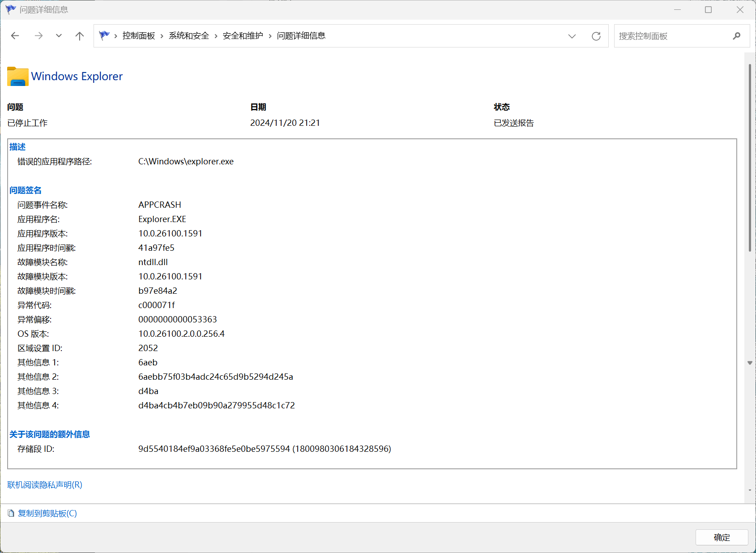Viewport: 756px width, 553px height.
Task: Click the magnifier search icon
Action: tap(737, 36)
